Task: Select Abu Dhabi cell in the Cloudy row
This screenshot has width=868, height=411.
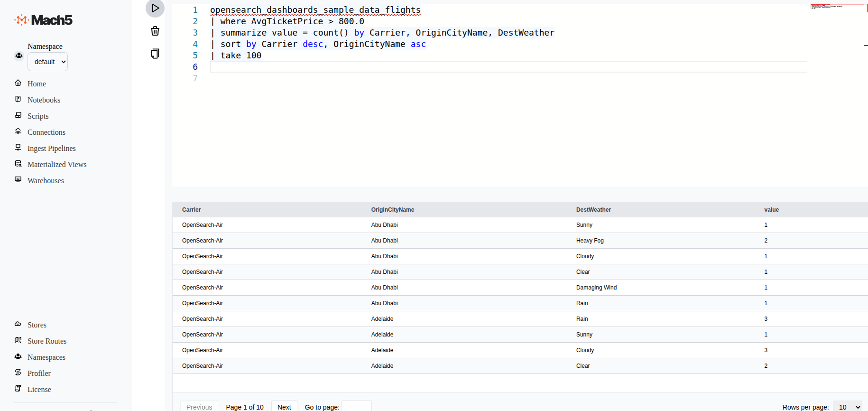Action: (x=384, y=256)
